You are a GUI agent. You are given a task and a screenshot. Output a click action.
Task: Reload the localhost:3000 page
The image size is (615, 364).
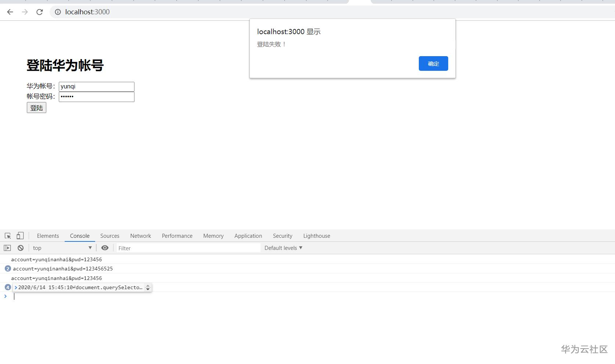pyautogui.click(x=40, y=12)
